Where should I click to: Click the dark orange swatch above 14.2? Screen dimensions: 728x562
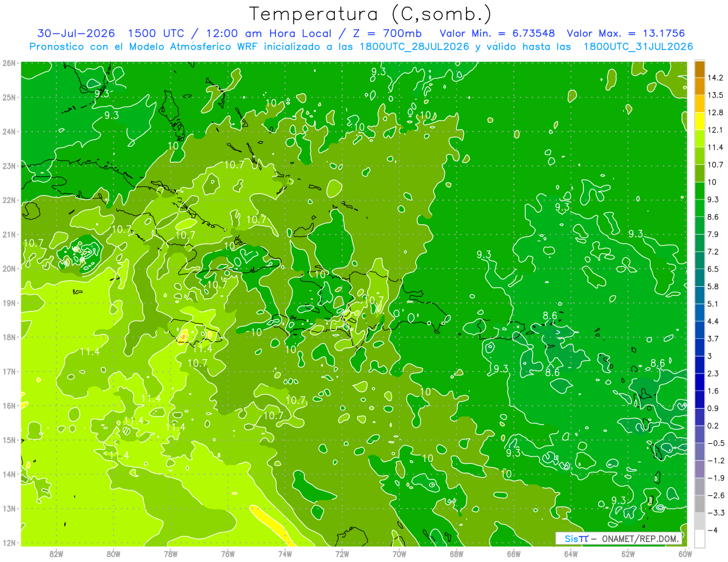(x=699, y=69)
